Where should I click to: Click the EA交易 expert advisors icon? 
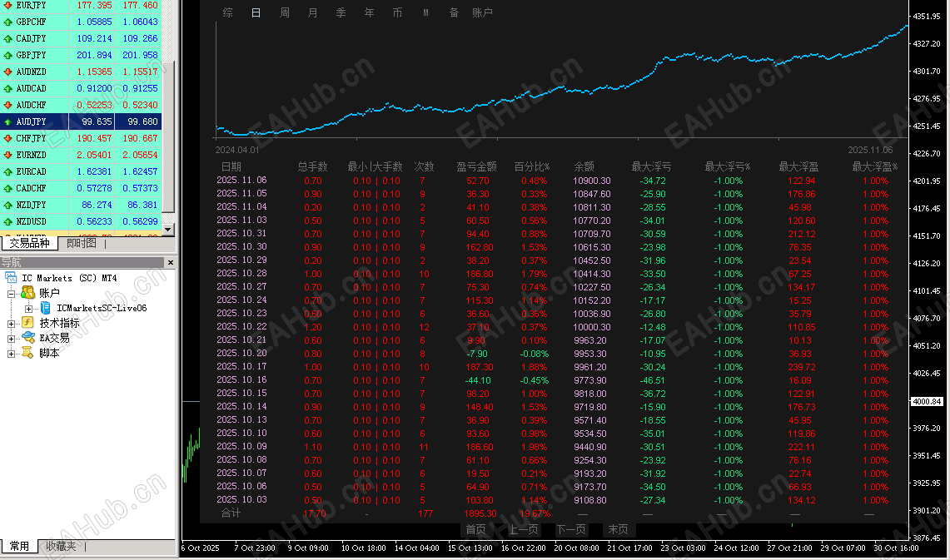[27, 337]
